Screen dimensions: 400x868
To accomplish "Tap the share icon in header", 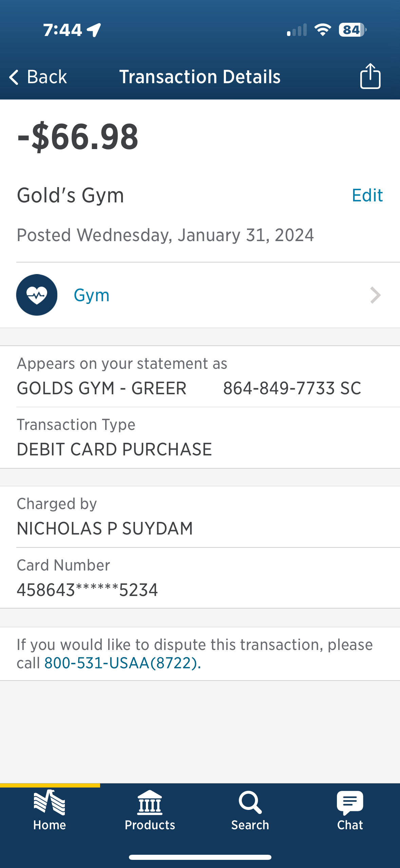I will point(370,76).
